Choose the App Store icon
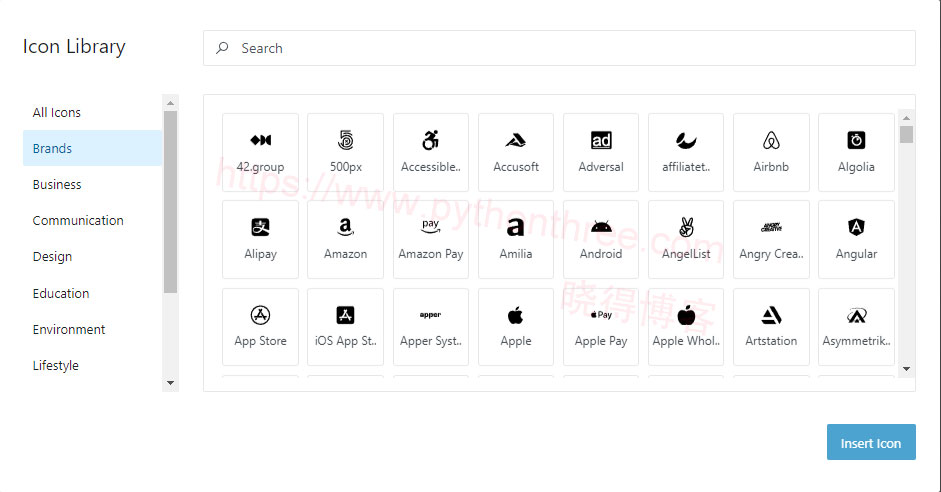The width and height of the screenshot is (941, 492). 260,327
